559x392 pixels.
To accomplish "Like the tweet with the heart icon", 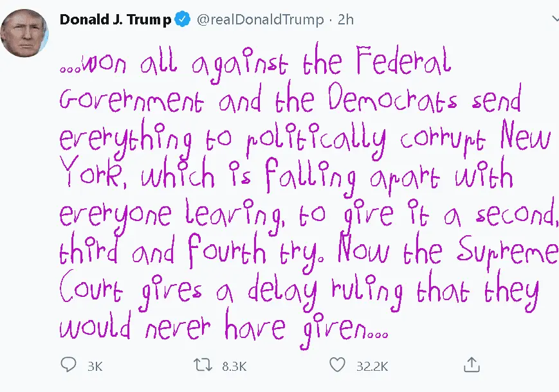I will coord(337,366).
